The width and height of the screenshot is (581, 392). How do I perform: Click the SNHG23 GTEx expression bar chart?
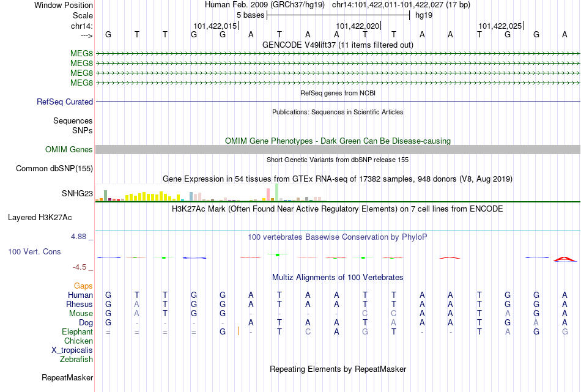[x=210, y=192]
